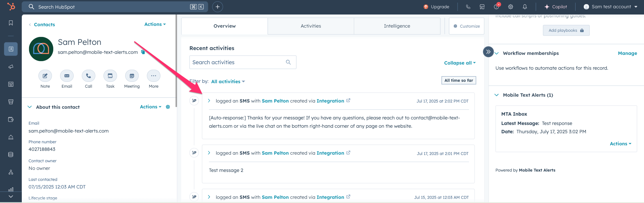Click Sam Pelton's avatar image

pyautogui.click(x=41, y=49)
